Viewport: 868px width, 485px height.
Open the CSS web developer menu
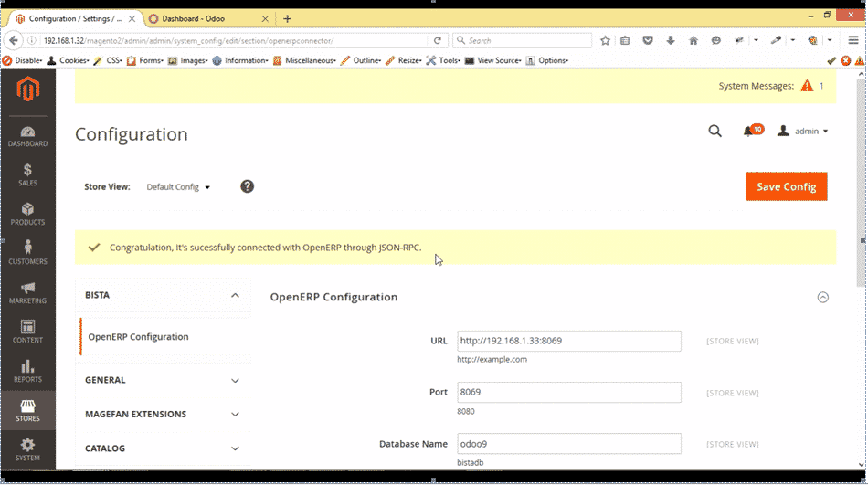(x=109, y=60)
